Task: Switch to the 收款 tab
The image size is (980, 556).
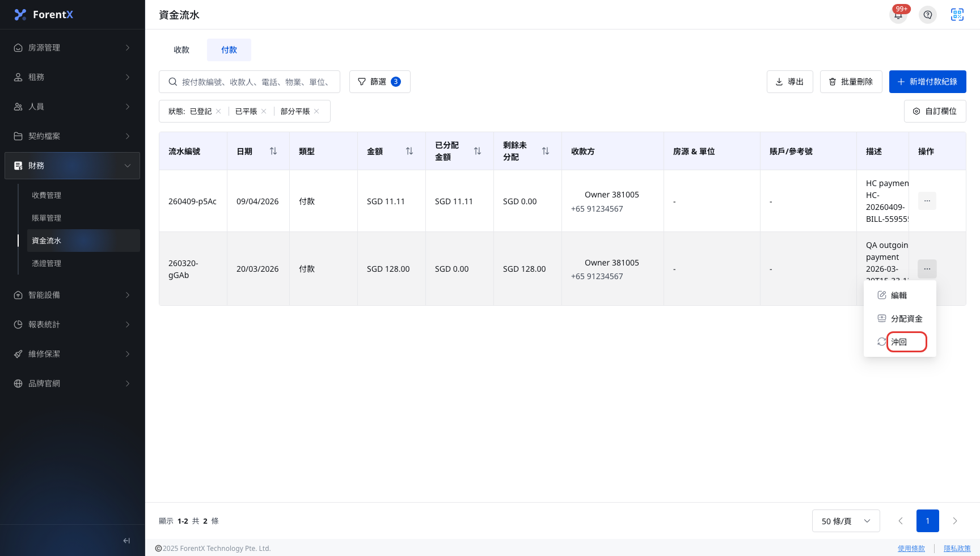Action: coord(181,50)
